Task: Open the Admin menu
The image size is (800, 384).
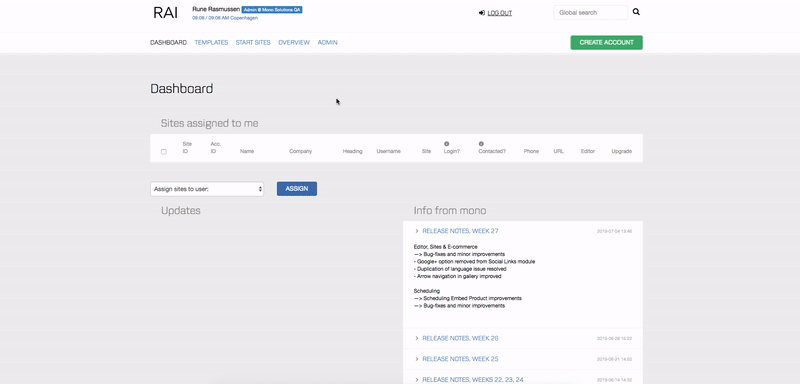Action: (328, 42)
